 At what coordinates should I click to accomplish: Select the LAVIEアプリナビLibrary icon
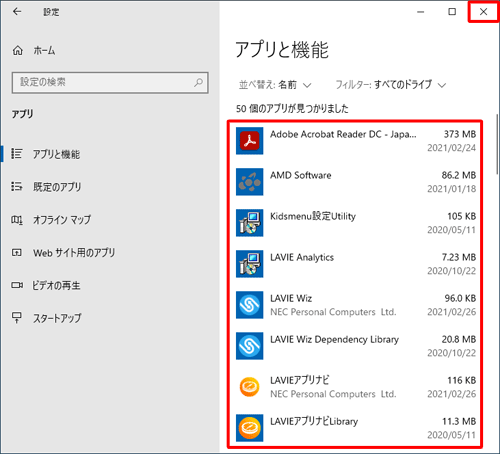click(x=250, y=428)
